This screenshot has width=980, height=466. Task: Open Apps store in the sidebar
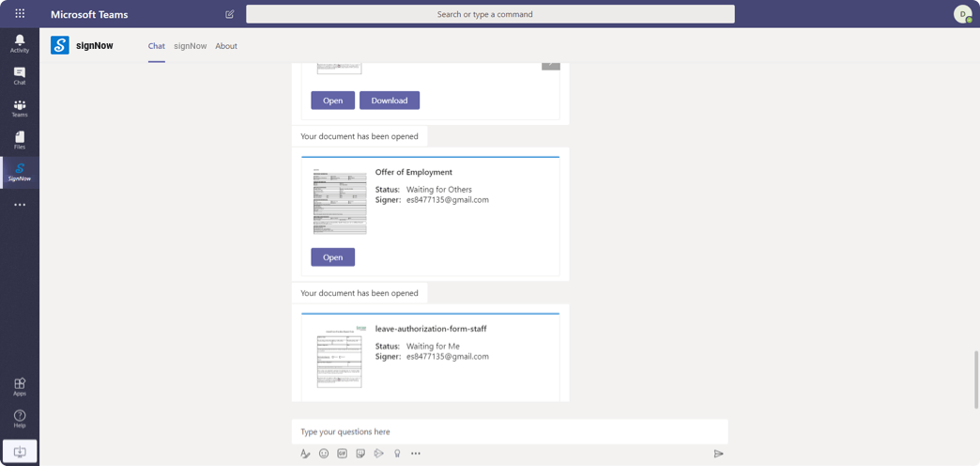pos(20,386)
